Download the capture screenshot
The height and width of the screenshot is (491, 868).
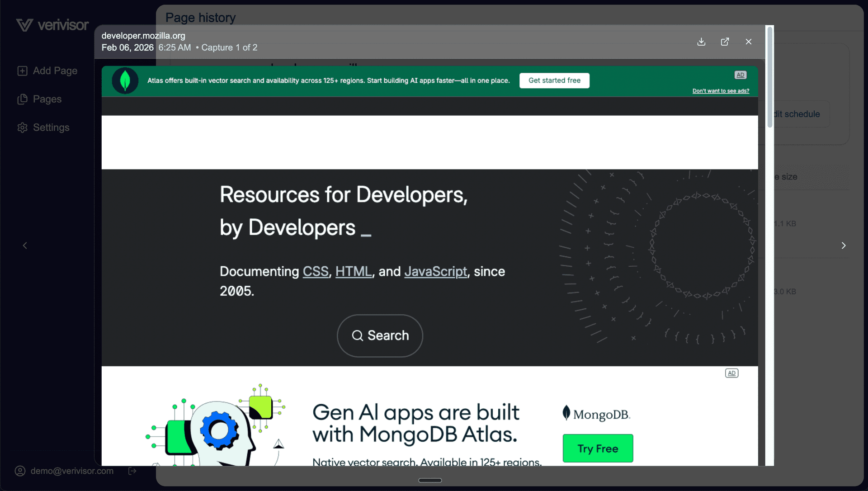pos(701,42)
